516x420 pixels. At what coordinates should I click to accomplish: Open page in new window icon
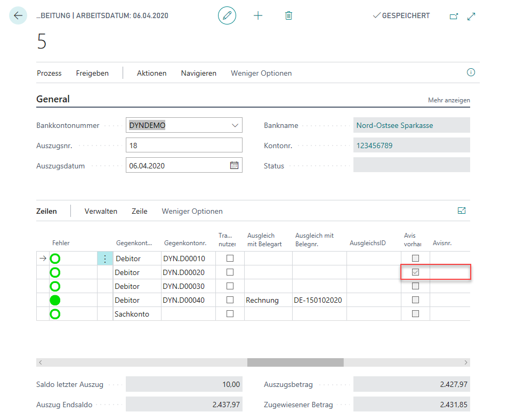pos(454,16)
